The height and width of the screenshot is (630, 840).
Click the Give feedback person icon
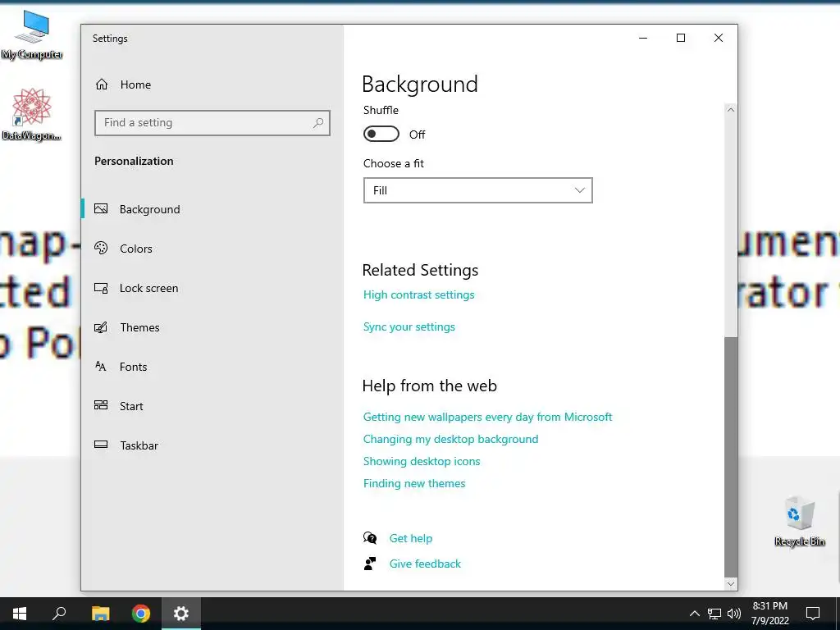[x=370, y=564]
